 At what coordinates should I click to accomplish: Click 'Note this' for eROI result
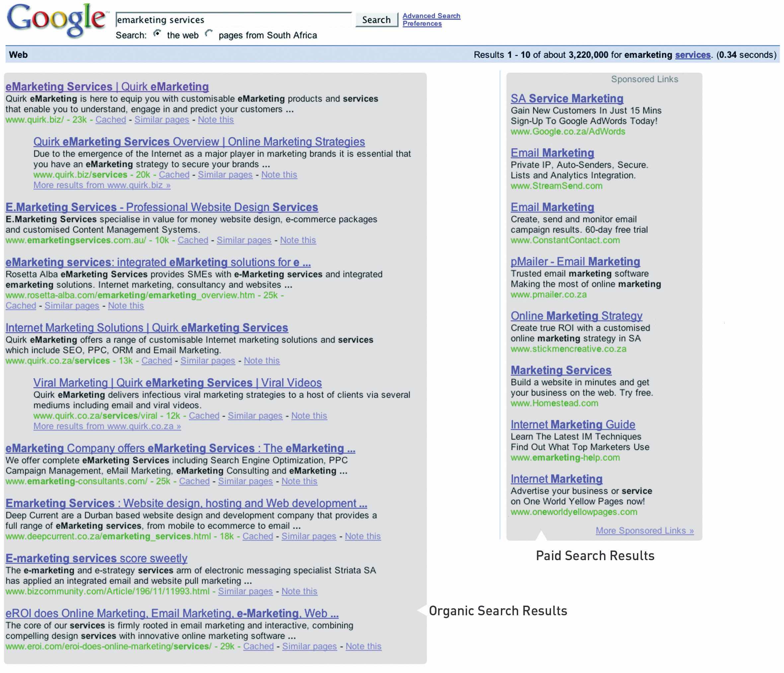[363, 646]
